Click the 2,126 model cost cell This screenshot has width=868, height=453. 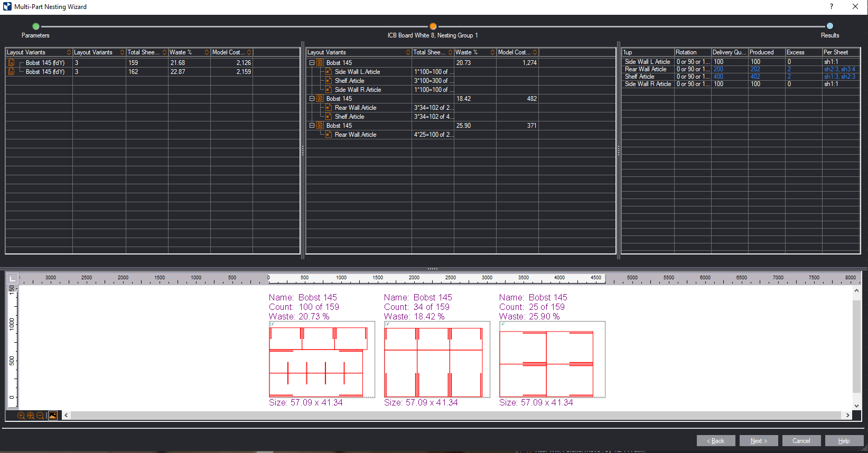[x=231, y=62]
